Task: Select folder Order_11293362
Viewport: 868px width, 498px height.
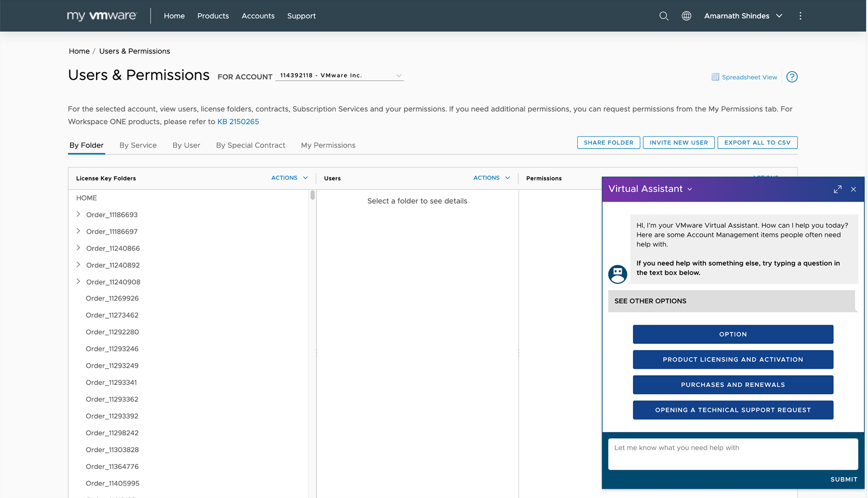Action: pyautogui.click(x=112, y=399)
